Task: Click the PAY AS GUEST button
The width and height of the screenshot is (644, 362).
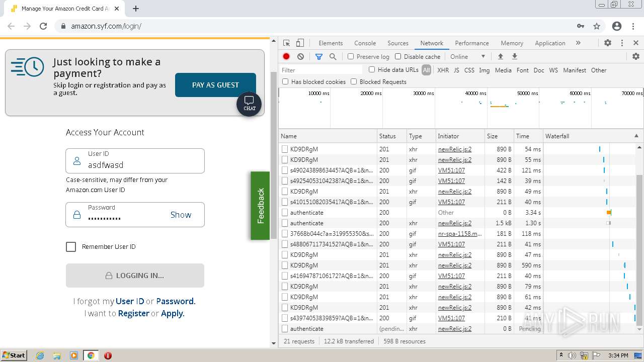Action: pos(215,85)
